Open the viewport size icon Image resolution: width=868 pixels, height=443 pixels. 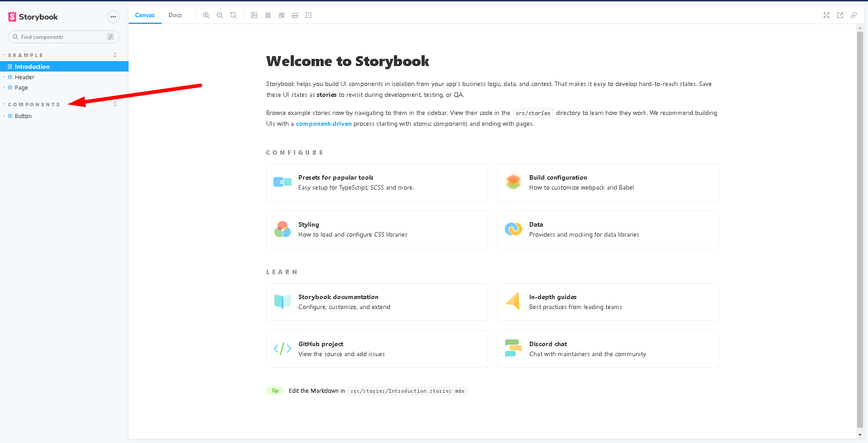point(281,15)
